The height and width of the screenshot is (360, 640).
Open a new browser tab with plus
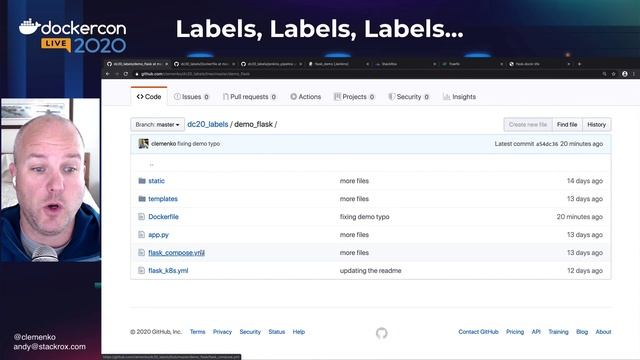coord(579,64)
